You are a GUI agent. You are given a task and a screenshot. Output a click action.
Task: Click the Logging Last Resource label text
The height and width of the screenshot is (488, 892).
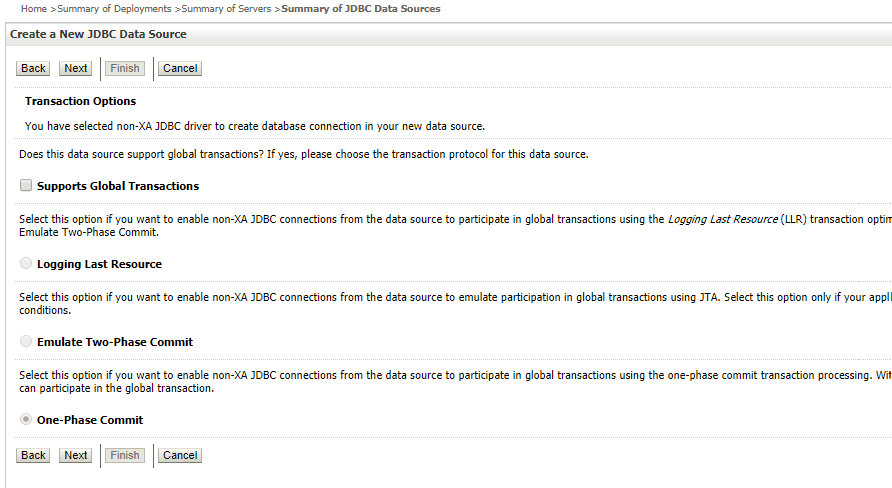(x=99, y=264)
